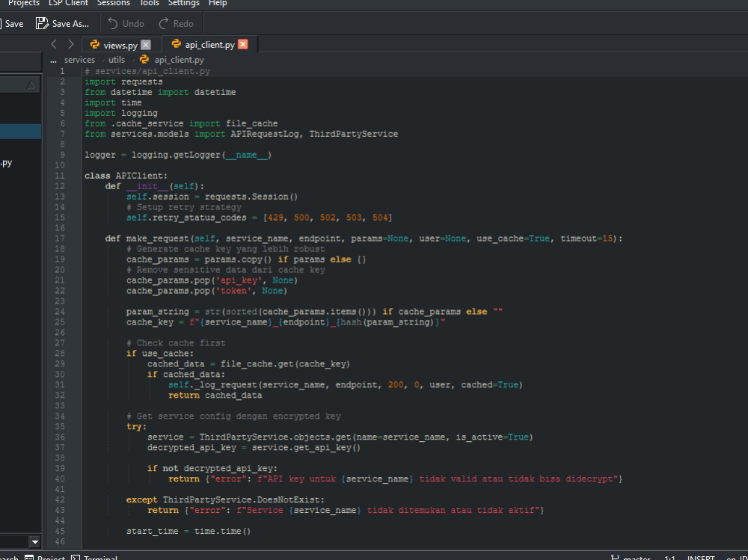
Task: Go to next tab with right arrow
Action: [x=71, y=44]
